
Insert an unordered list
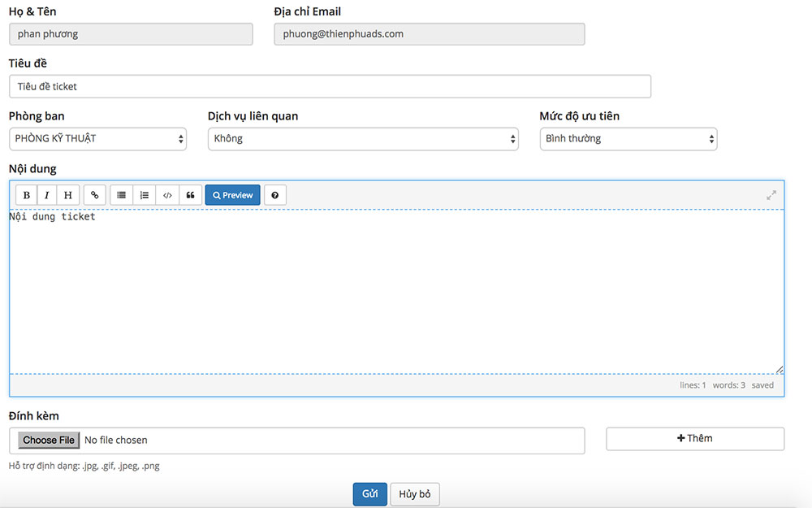121,194
